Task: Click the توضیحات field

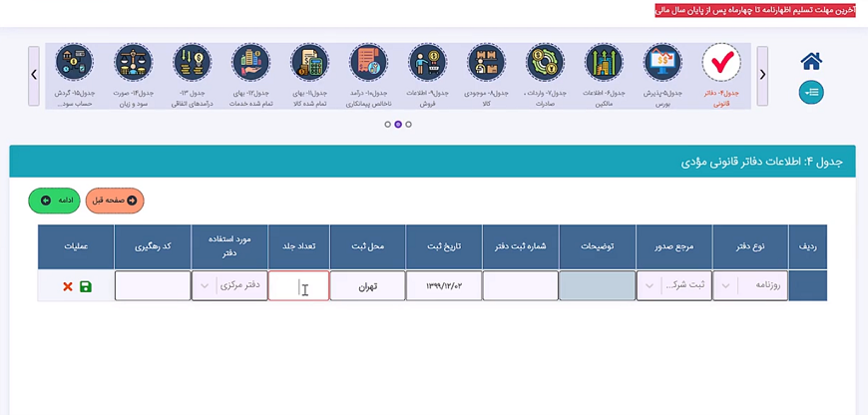Action: (x=597, y=286)
